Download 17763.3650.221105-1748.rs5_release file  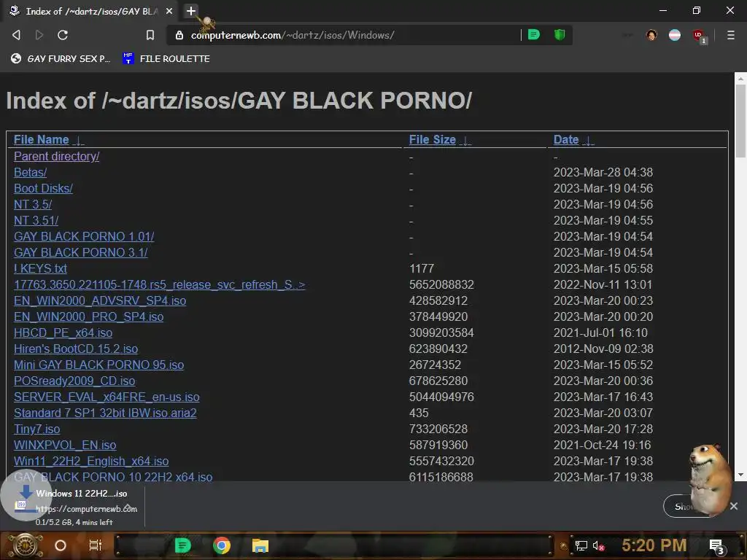coord(160,285)
